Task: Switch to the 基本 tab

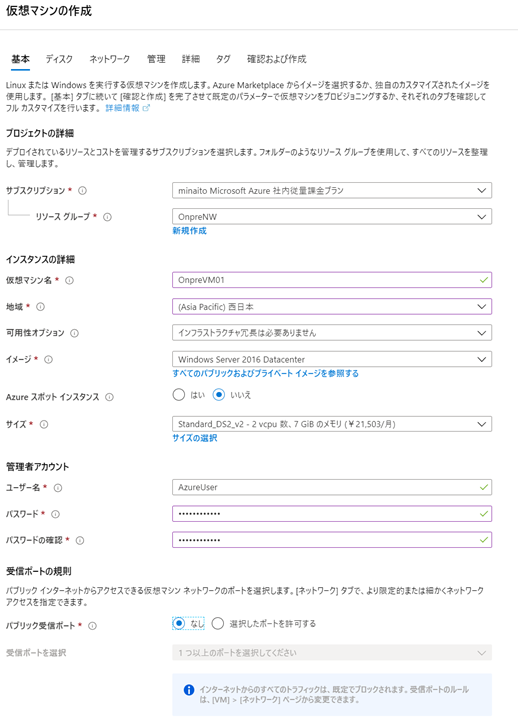Action: (x=21, y=59)
